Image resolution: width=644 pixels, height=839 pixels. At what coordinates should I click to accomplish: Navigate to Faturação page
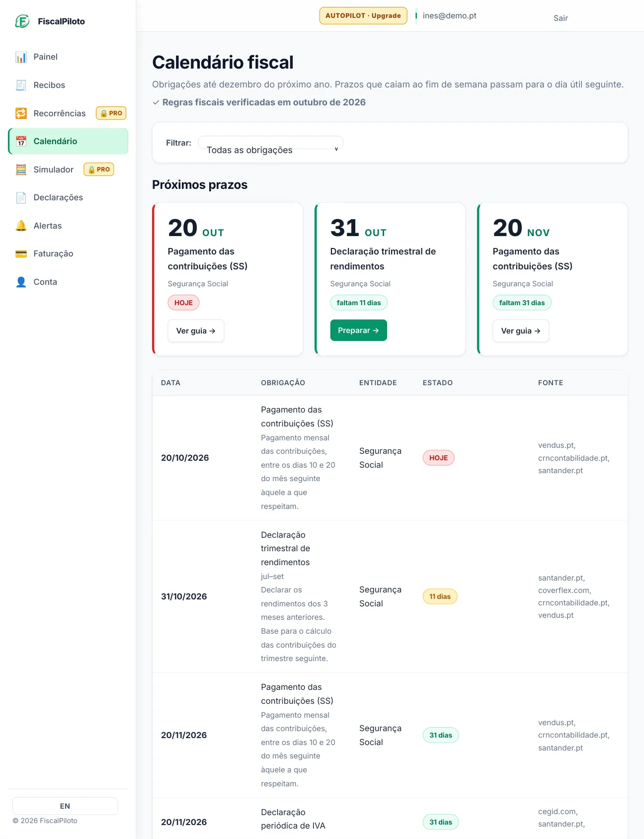(x=68, y=253)
